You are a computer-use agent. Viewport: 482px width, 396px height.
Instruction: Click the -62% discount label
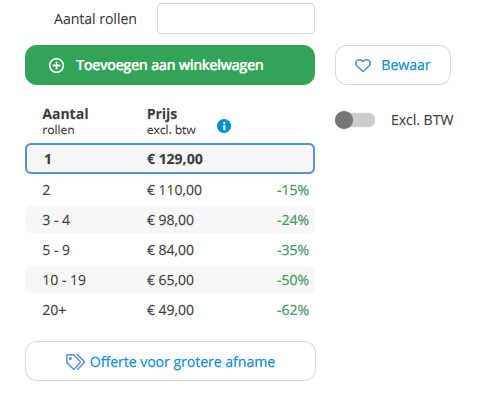[x=293, y=310]
